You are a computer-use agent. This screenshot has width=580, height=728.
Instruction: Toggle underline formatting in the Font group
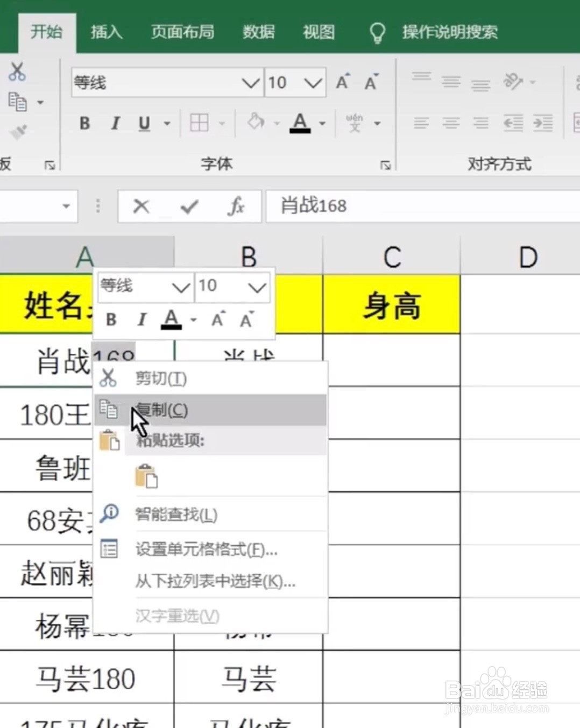click(x=144, y=123)
